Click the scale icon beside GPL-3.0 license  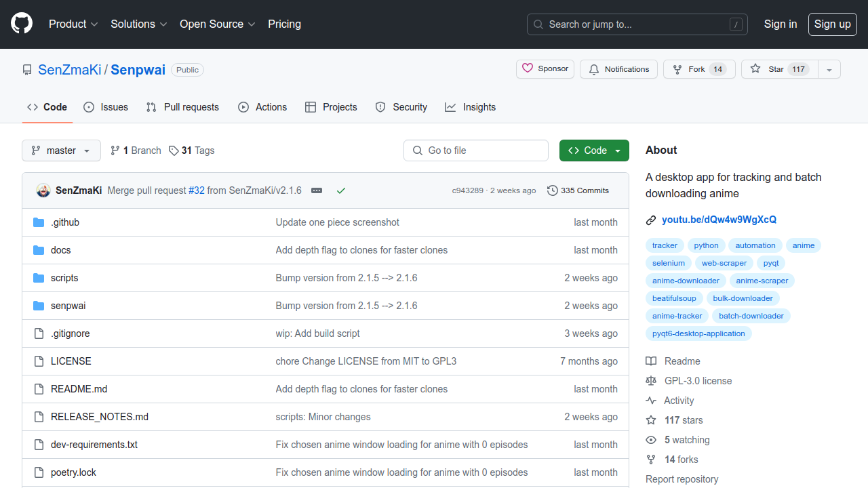click(651, 381)
